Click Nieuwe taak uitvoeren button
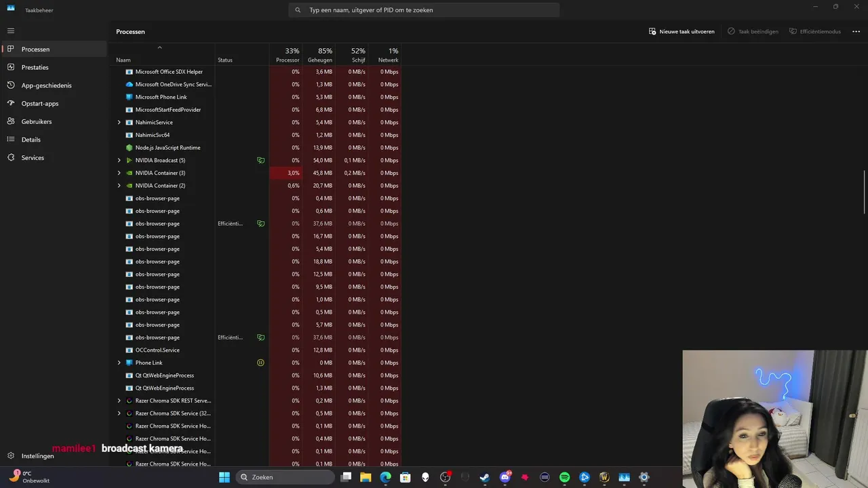The image size is (868, 488). point(682,31)
